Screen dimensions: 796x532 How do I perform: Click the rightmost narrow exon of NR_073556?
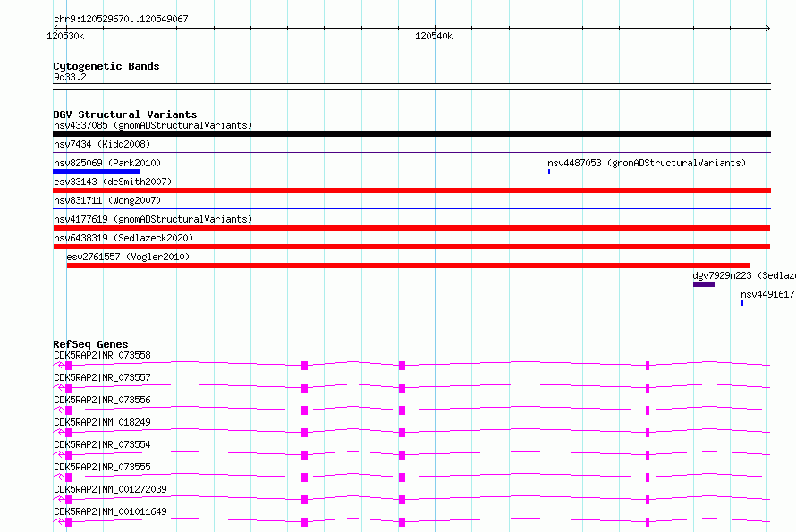pos(648,410)
